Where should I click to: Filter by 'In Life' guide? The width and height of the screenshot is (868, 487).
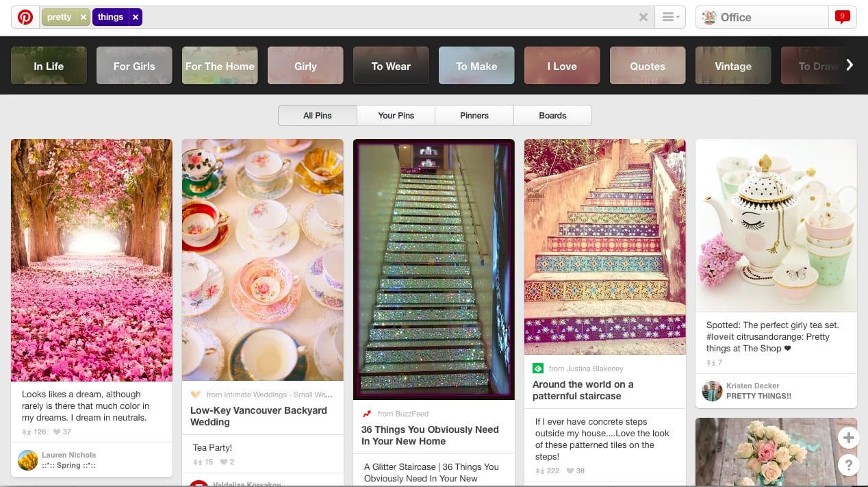[x=49, y=66]
